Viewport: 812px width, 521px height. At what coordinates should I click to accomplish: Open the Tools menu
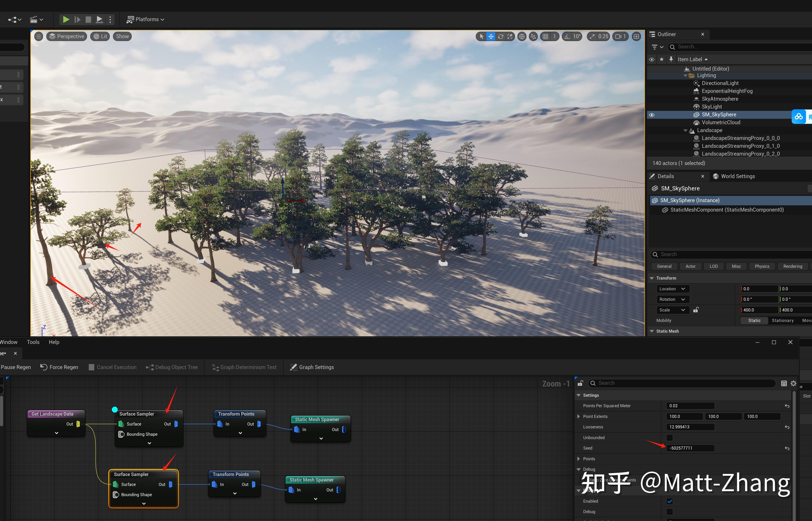pyautogui.click(x=33, y=342)
